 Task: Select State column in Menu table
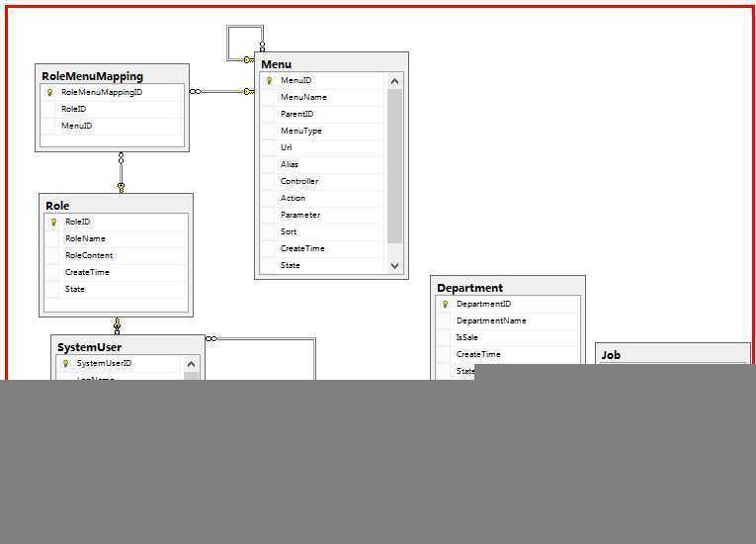click(x=322, y=265)
